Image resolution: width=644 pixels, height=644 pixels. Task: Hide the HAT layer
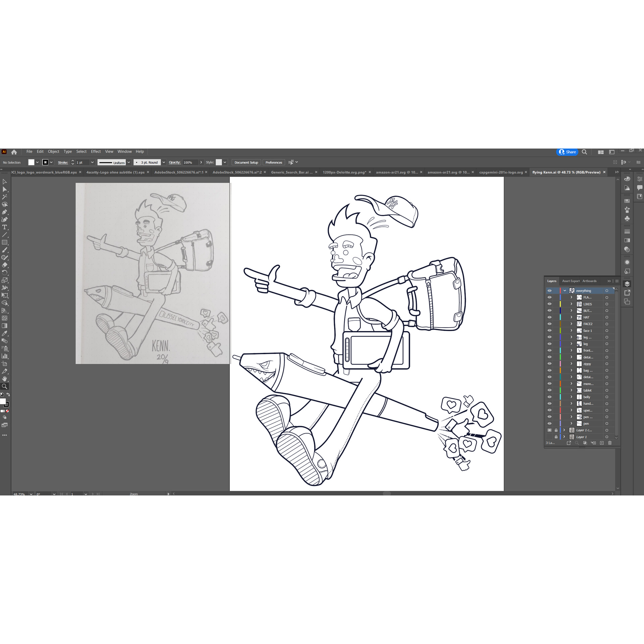549,317
